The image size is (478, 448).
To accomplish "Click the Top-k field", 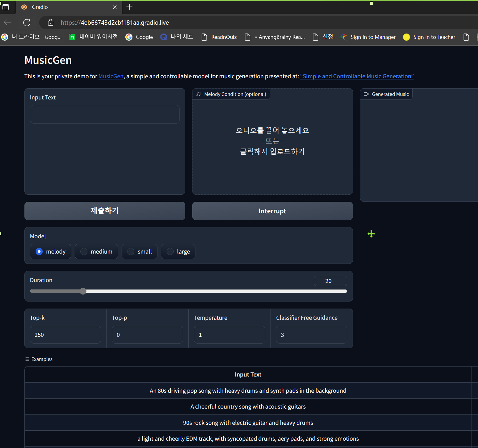I will pos(65,335).
